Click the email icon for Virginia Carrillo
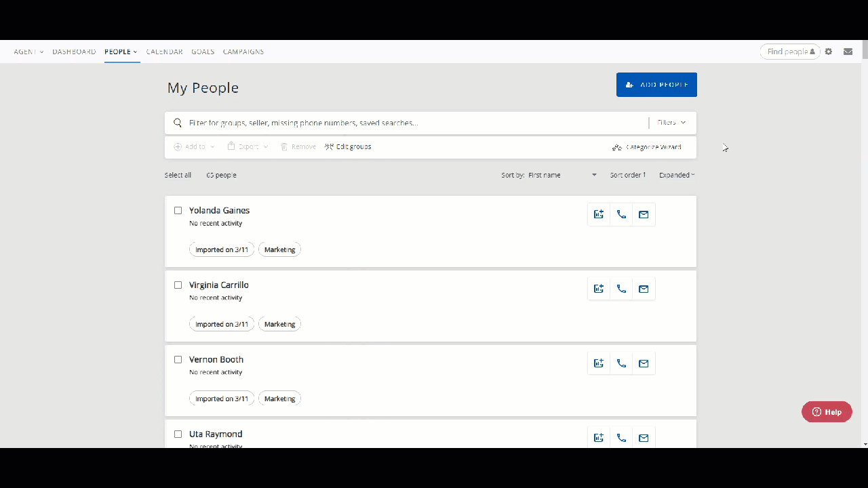Screen dimensions: 868x488 (x=644, y=289)
